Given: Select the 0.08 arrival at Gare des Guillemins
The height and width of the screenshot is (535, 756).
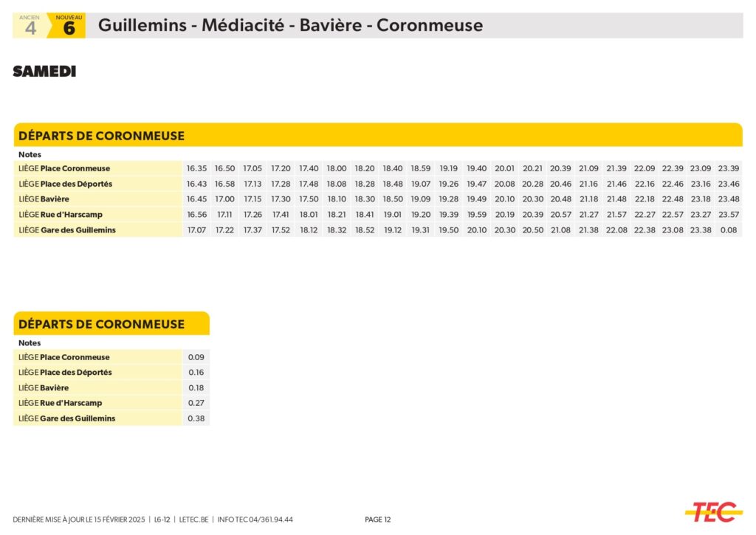Looking at the screenshot, I should pos(729,230).
